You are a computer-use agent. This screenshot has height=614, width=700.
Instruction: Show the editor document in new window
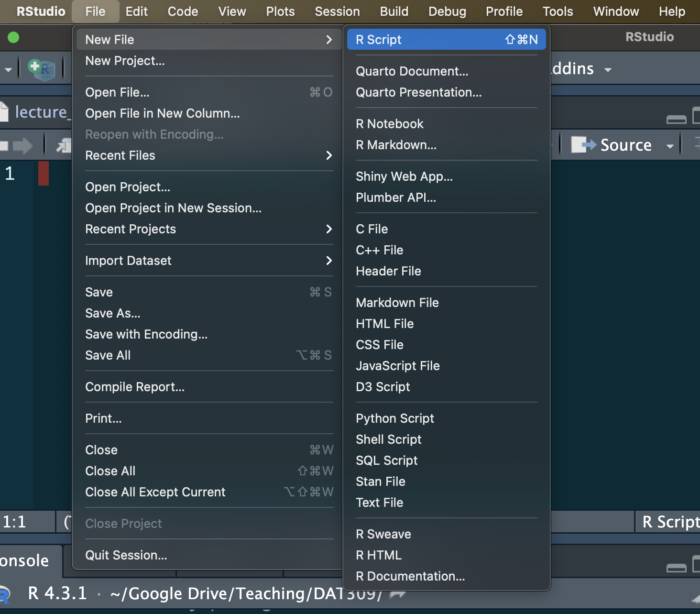pyautogui.click(x=64, y=145)
